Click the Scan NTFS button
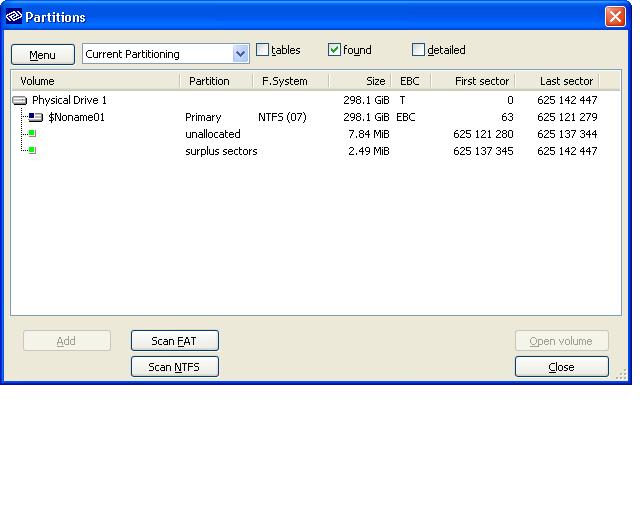 click(x=175, y=367)
